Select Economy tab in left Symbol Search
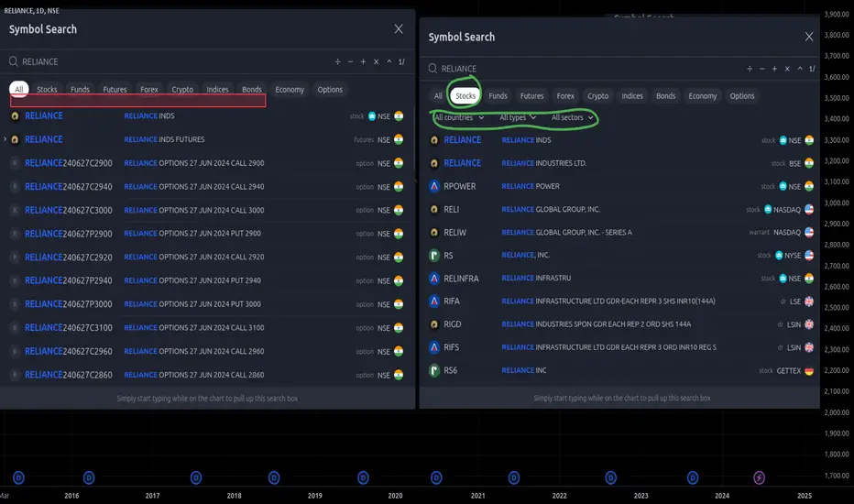The image size is (854, 504). pyautogui.click(x=290, y=90)
